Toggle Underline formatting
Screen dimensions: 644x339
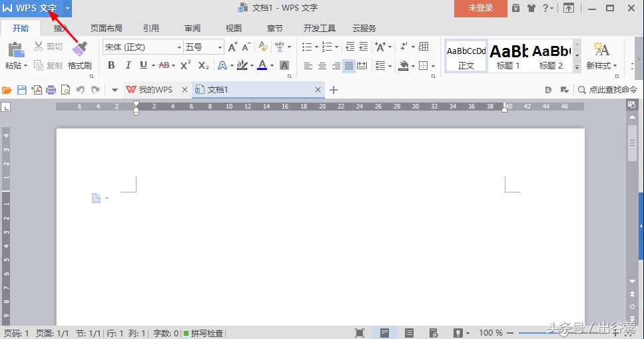click(143, 65)
